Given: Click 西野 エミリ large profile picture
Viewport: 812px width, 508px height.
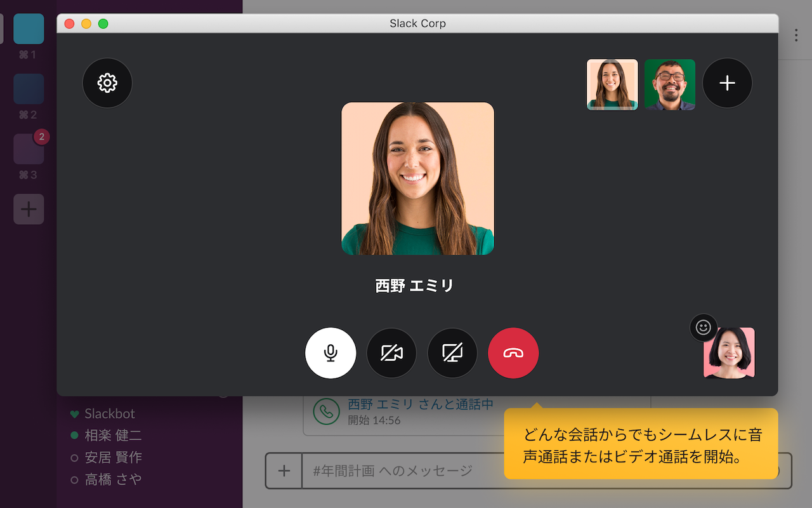Looking at the screenshot, I should (417, 178).
